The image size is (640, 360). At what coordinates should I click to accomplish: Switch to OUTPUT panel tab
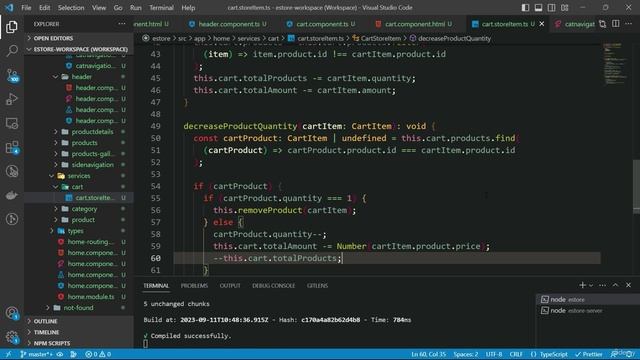[230, 286]
